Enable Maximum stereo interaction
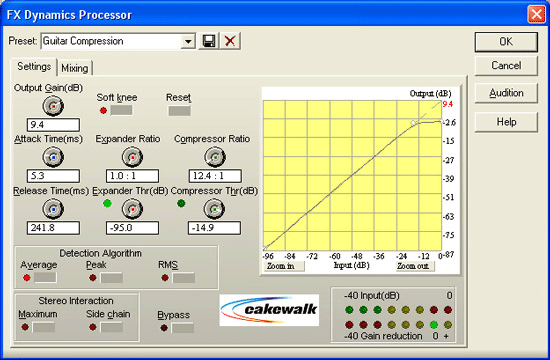Screen dimensions: 550x360 (x=43, y=327)
